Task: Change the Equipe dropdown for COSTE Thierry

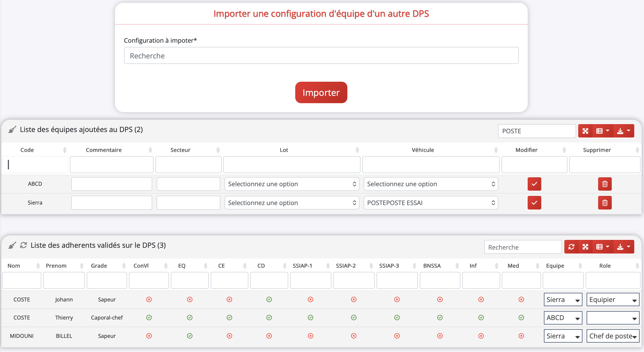Action: 563,318
